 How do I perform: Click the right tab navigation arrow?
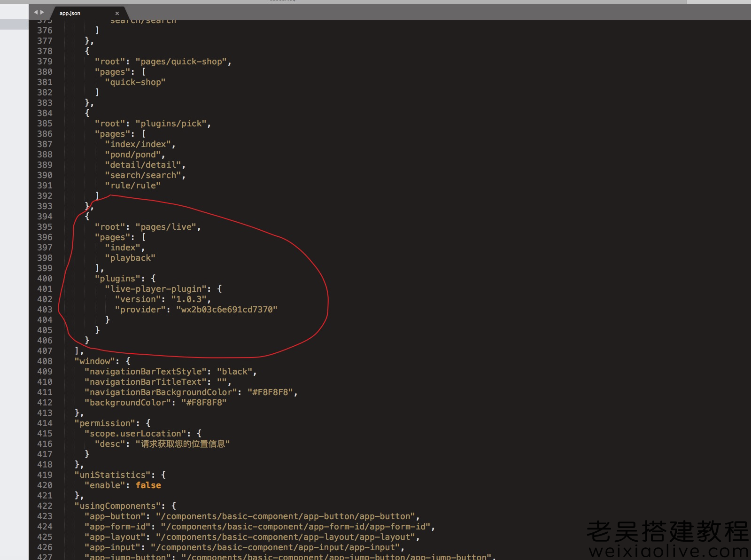(x=42, y=13)
